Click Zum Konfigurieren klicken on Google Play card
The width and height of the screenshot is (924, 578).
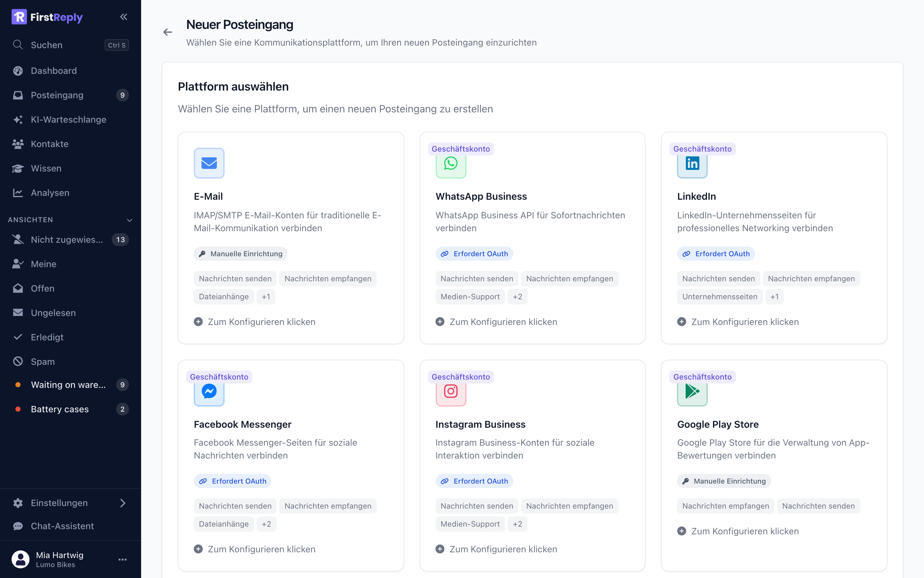coord(738,531)
